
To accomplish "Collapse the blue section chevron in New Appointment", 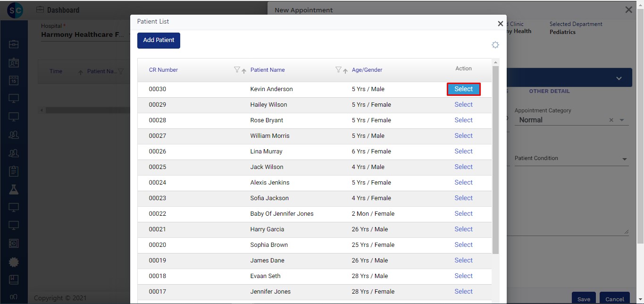I will tap(619, 78).
